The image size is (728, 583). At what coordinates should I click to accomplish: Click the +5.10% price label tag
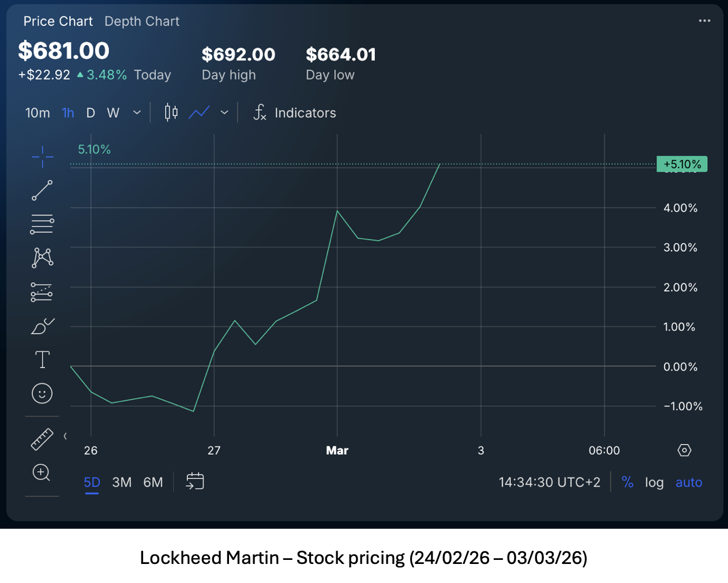[x=682, y=165]
